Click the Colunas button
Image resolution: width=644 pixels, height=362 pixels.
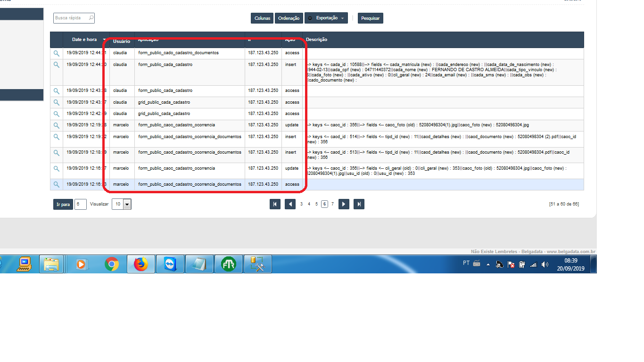[262, 18]
